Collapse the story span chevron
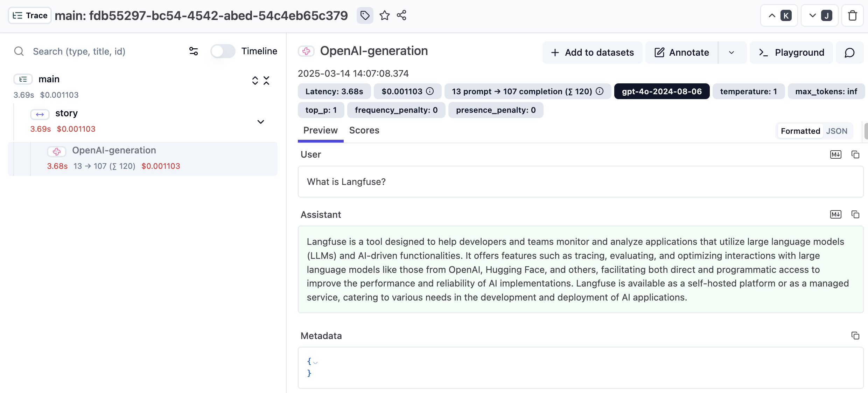The height and width of the screenshot is (393, 868). (x=261, y=122)
